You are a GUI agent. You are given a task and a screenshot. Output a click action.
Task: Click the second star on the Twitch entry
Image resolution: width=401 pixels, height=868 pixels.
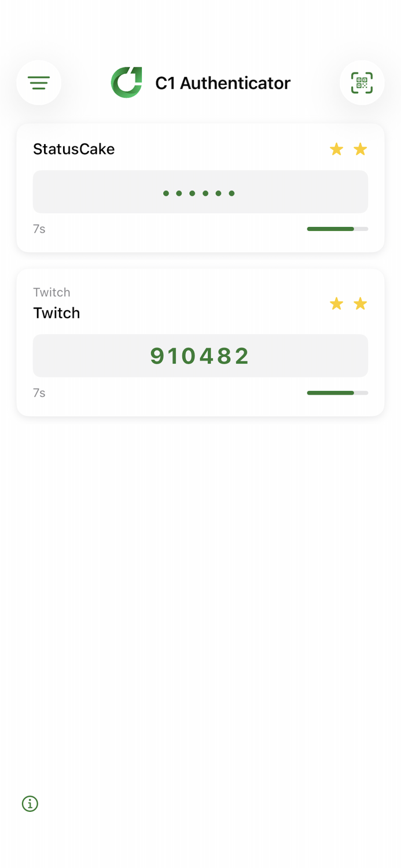click(360, 303)
